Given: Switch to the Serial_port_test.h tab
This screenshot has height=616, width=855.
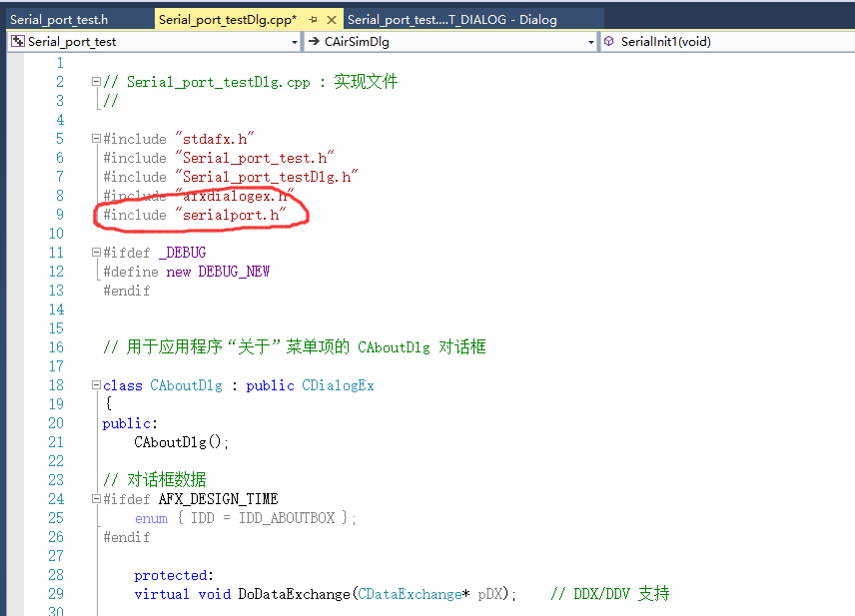Looking at the screenshot, I should click(x=60, y=18).
